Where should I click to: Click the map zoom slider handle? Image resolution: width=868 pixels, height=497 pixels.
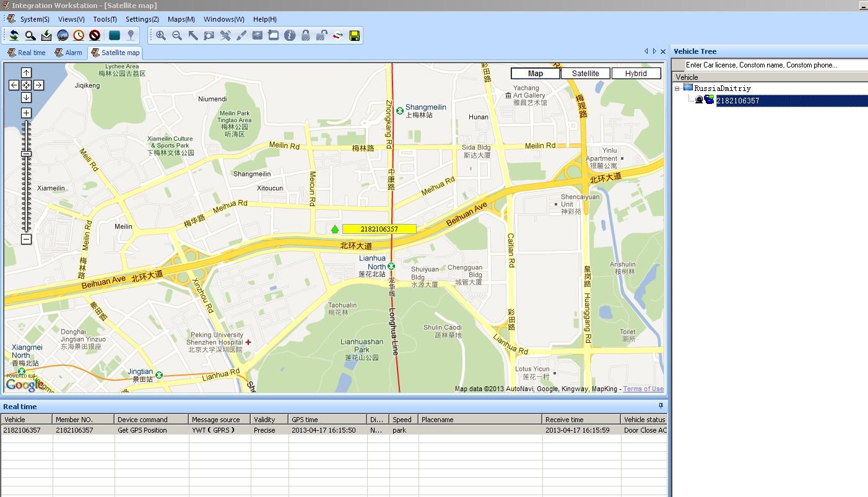click(26, 153)
